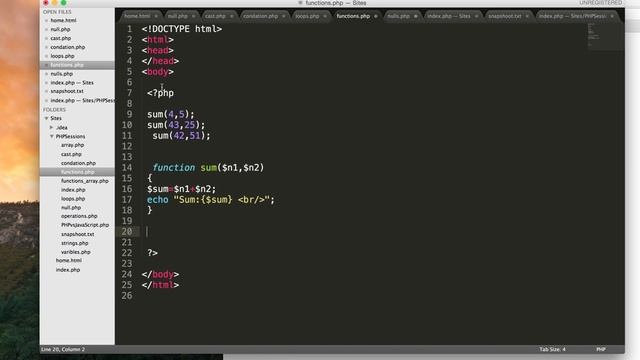This screenshot has width=640, height=360.
Task: Open functions_array.php in the folder tree
Action: (x=85, y=181)
